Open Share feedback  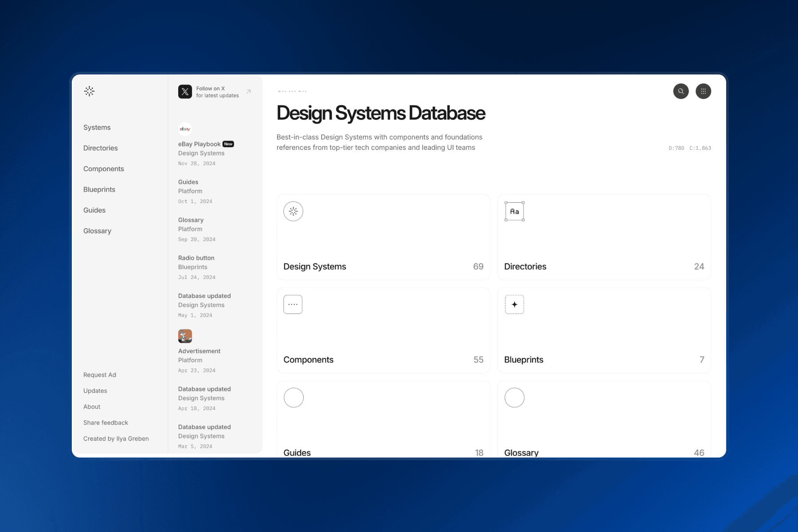105,422
